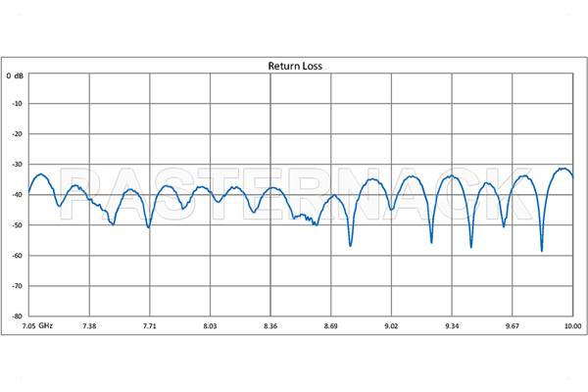Click the 8.36 x-axis label
Viewport: 588px width, 392px height.
pos(270,324)
